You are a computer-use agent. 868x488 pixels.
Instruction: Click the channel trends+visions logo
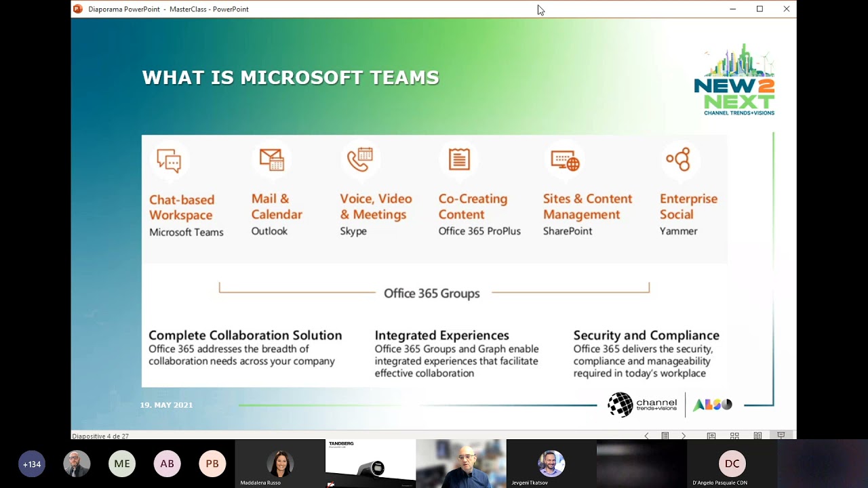tap(642, 405)
